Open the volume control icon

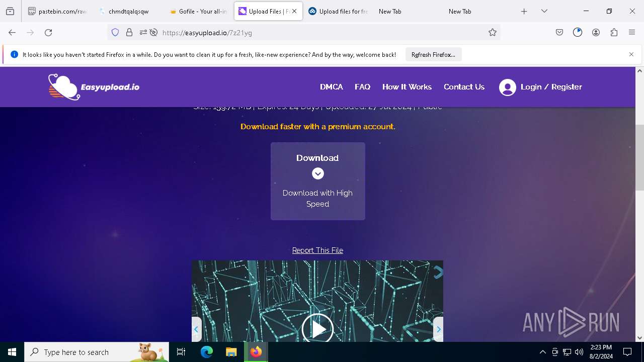(579, 352)
